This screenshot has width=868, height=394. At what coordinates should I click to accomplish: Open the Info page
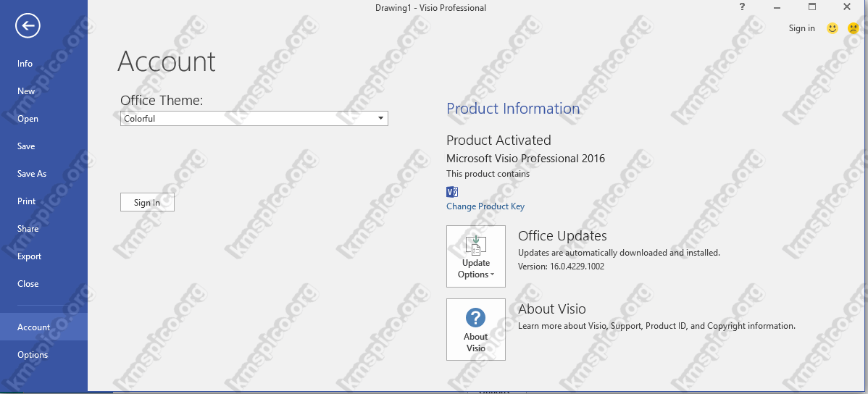[x=43, y=64]
